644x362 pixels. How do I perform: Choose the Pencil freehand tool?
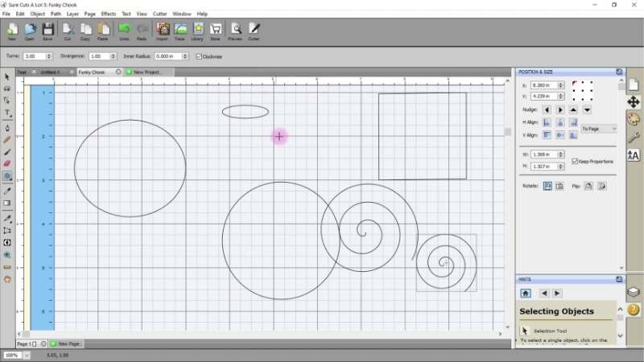(x=7, y=140)
